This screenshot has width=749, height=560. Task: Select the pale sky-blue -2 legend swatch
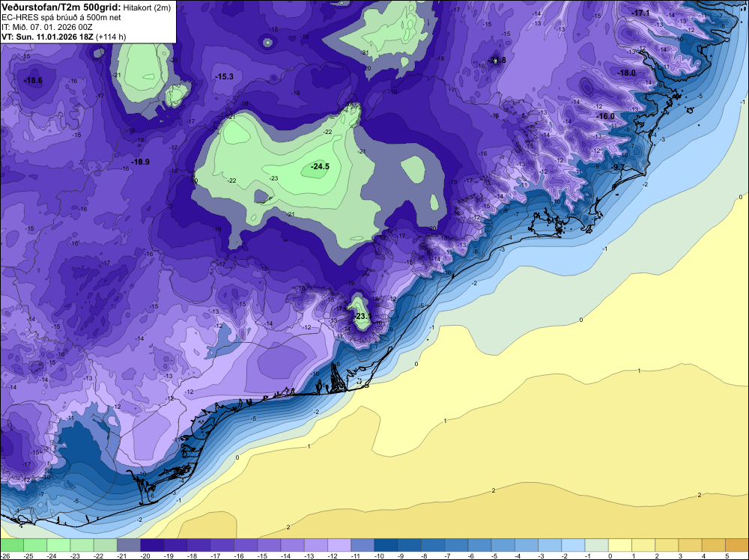[x=573, y=545]
